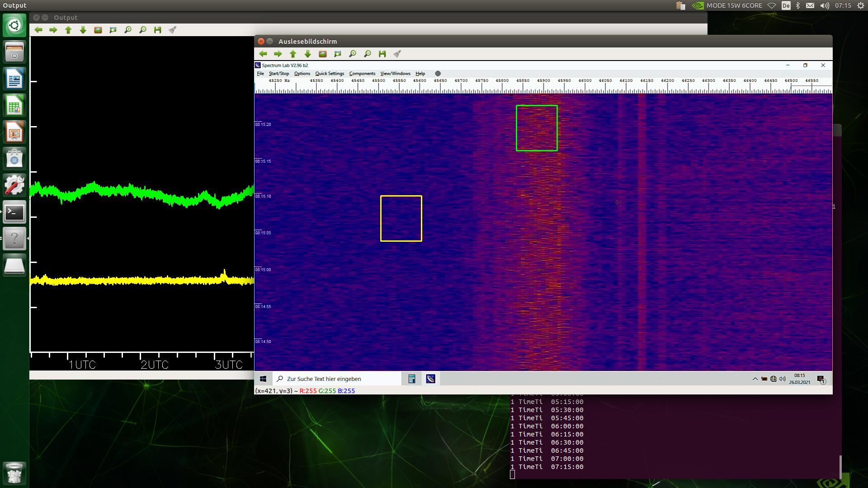Open the Help menu in Spectrum Lab
This screenshot has width=868, height=488.
pyautogui.click(x=420, y=74)
